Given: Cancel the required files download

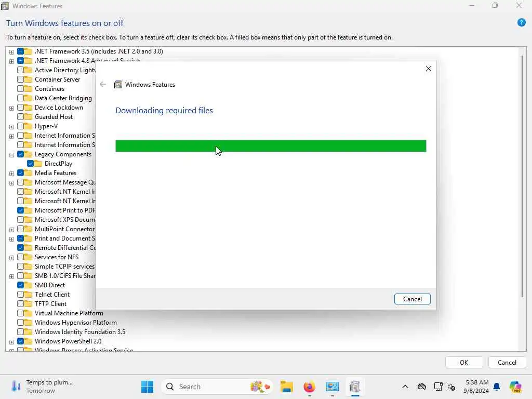Looking at the screenshot, I should point(412,299).
